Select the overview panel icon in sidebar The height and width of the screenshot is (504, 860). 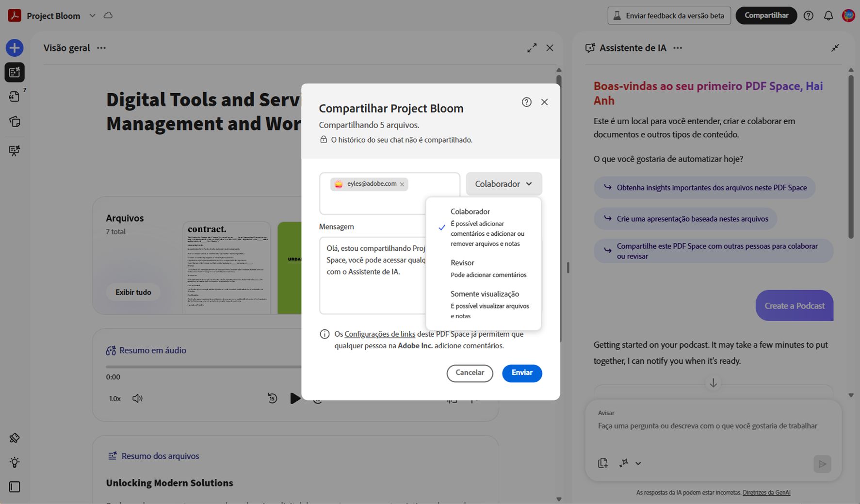15,72
